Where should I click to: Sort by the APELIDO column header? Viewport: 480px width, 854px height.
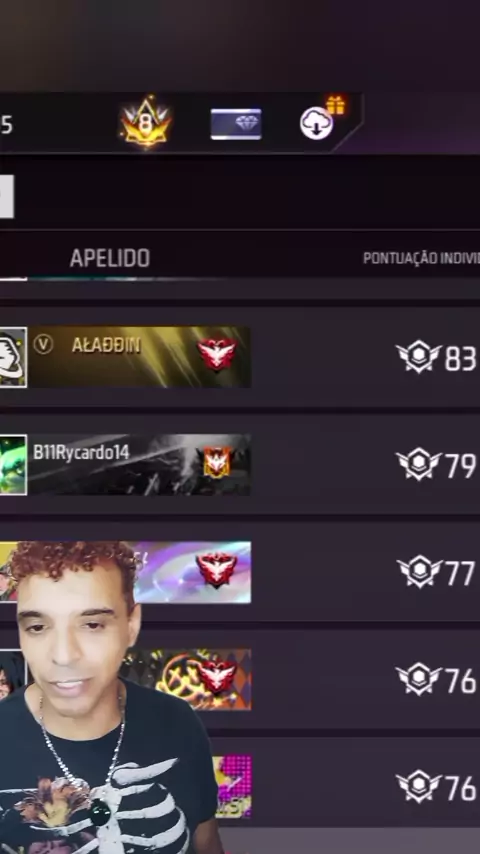click(x=110, y=258)
